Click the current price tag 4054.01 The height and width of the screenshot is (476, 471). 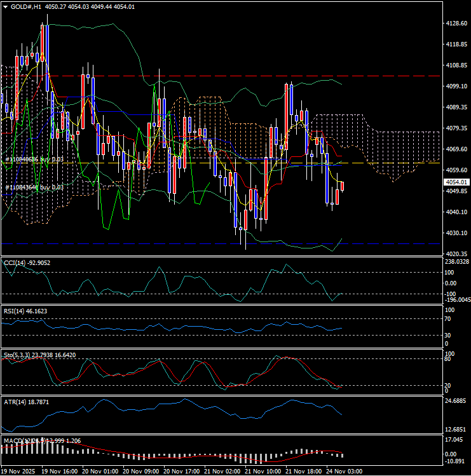pos(454,182)
